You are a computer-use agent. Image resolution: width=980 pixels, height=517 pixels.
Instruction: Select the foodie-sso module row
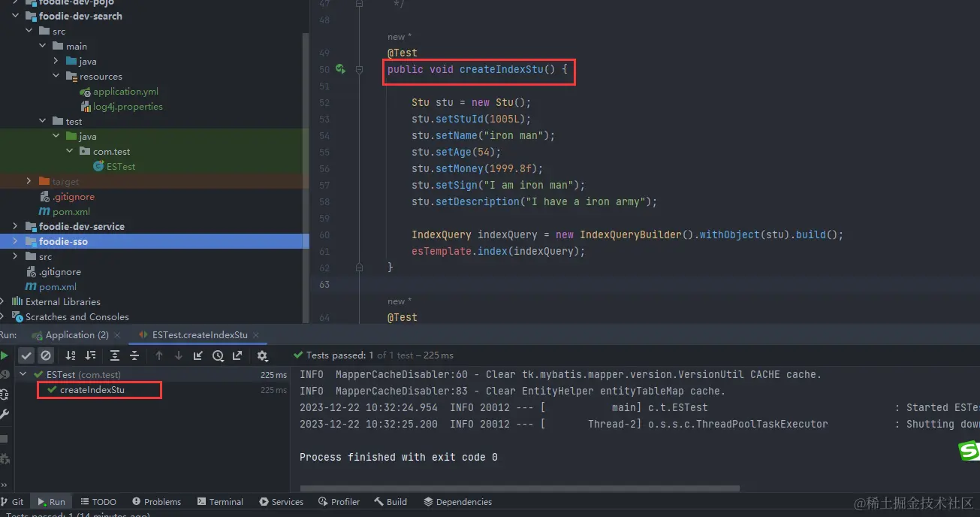(154, 241)
